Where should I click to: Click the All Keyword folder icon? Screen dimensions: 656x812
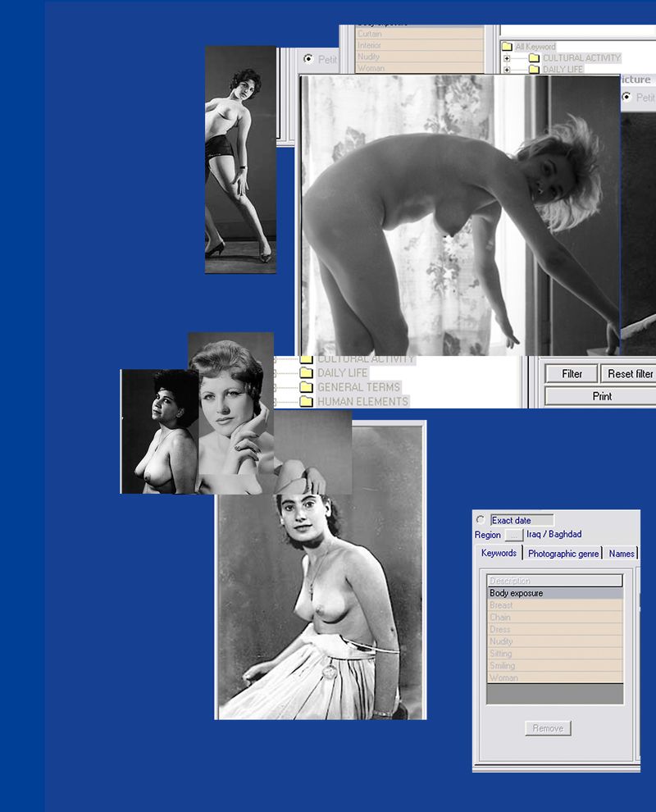pyautogui.click(x=506, y=47)
